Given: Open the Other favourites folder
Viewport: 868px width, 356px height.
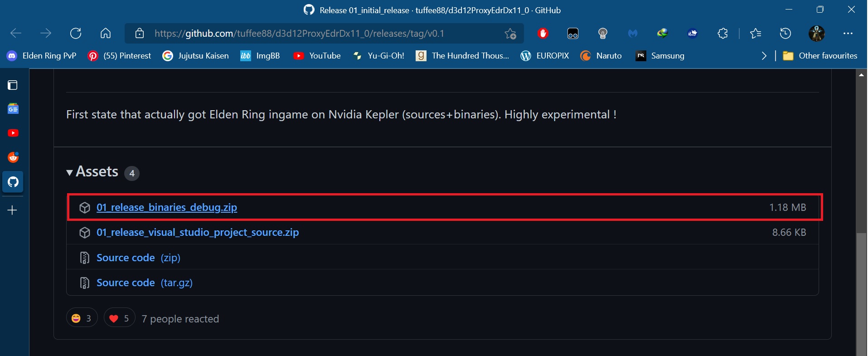Looking at the screenshot, I should coord(820,56).
